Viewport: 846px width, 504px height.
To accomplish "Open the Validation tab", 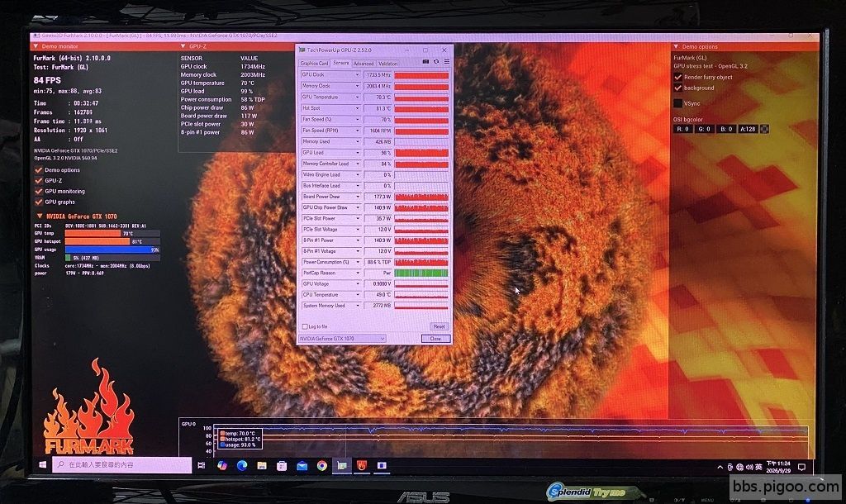I will [x=388, y=63].
